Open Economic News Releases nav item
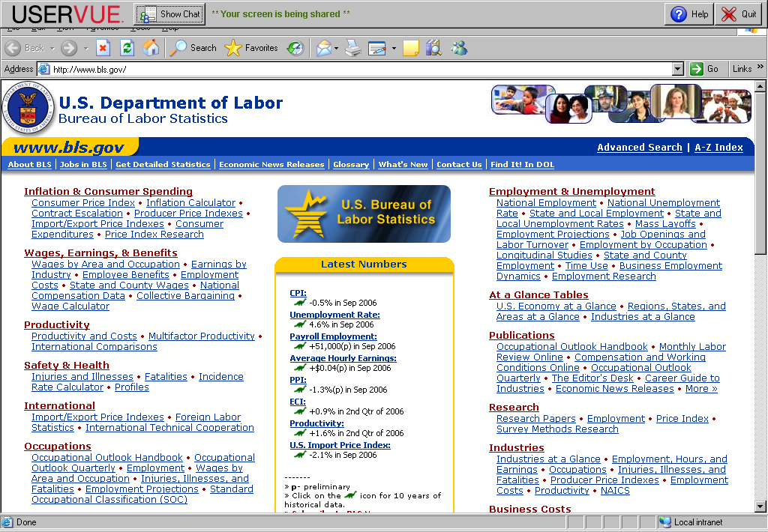Screen dimensions: 768x532 (x=271, y=164)
